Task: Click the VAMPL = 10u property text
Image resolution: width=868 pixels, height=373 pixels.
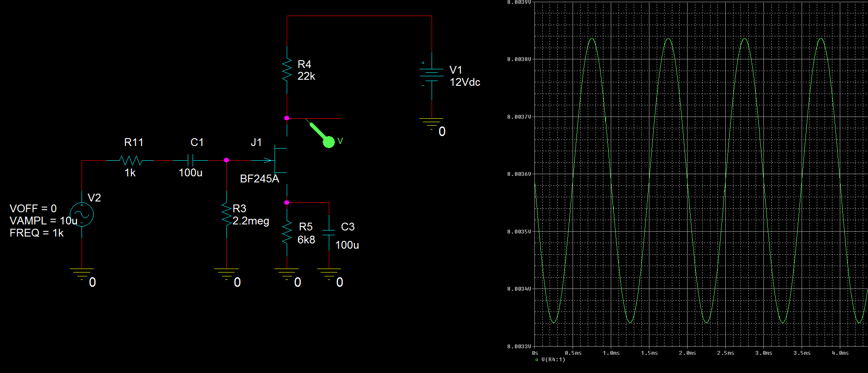Action: pos(43,221)
